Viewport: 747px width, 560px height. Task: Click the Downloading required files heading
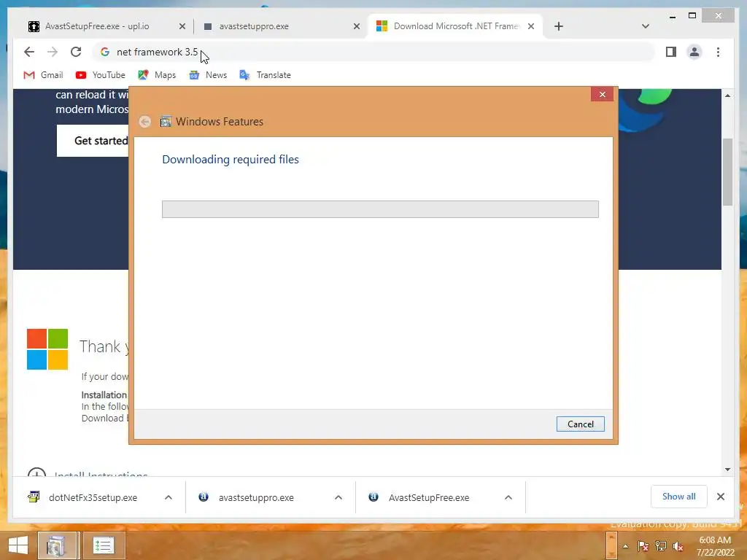pos(231,160)
